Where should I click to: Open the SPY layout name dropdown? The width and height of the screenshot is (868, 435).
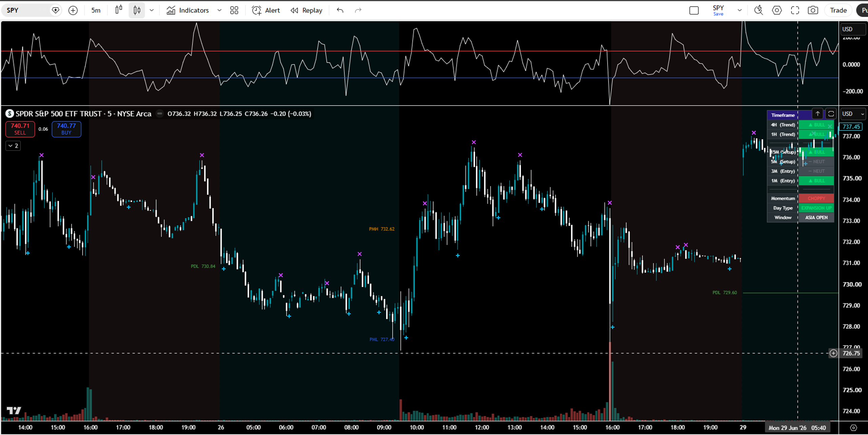coord(739,11)
